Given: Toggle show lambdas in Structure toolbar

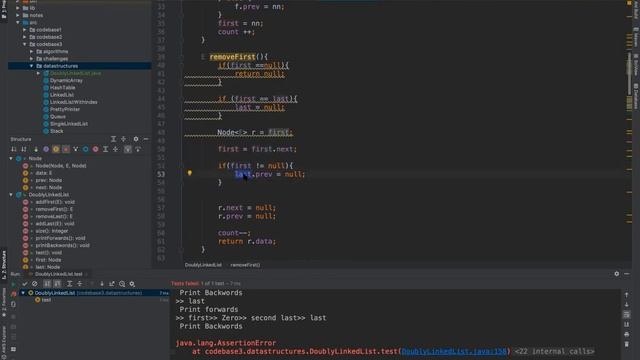Looking at the screenshot, I should tap(76, 149).
